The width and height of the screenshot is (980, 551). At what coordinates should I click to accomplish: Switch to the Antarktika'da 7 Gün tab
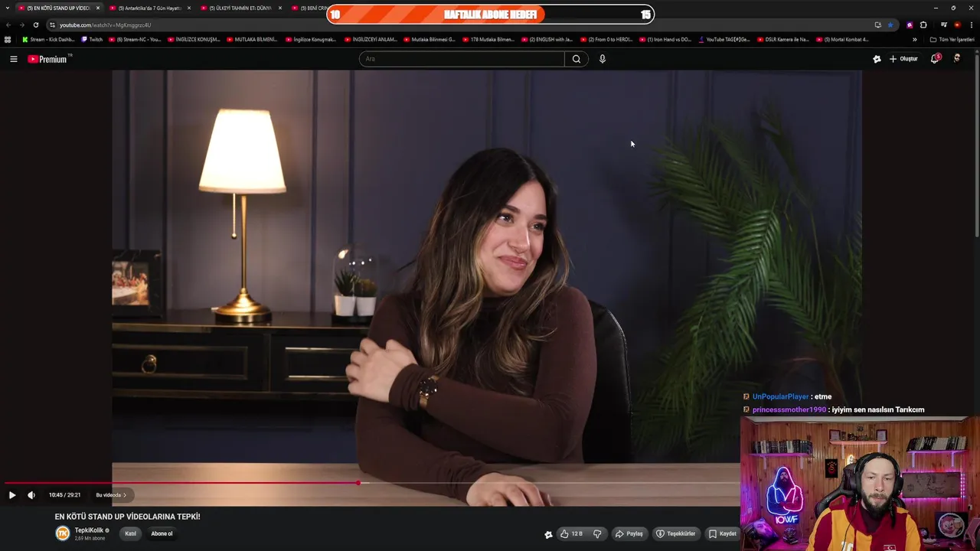(x=150, y=8)
